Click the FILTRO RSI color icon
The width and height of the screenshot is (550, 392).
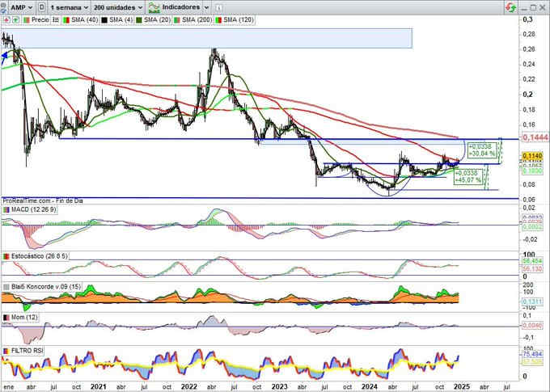point(6,351)
